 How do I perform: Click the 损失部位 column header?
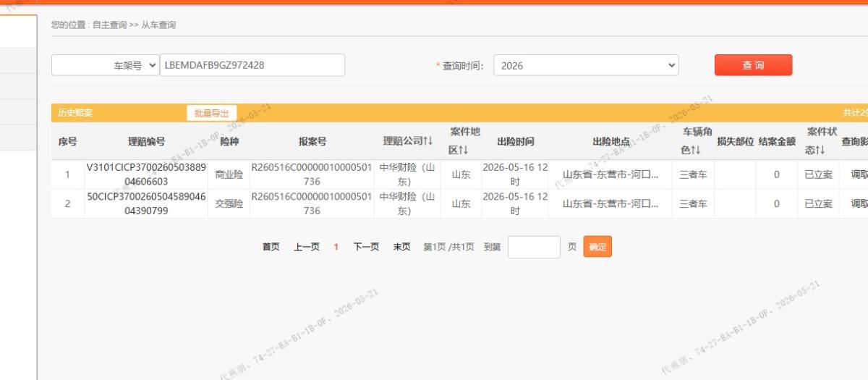click(735, 142)
